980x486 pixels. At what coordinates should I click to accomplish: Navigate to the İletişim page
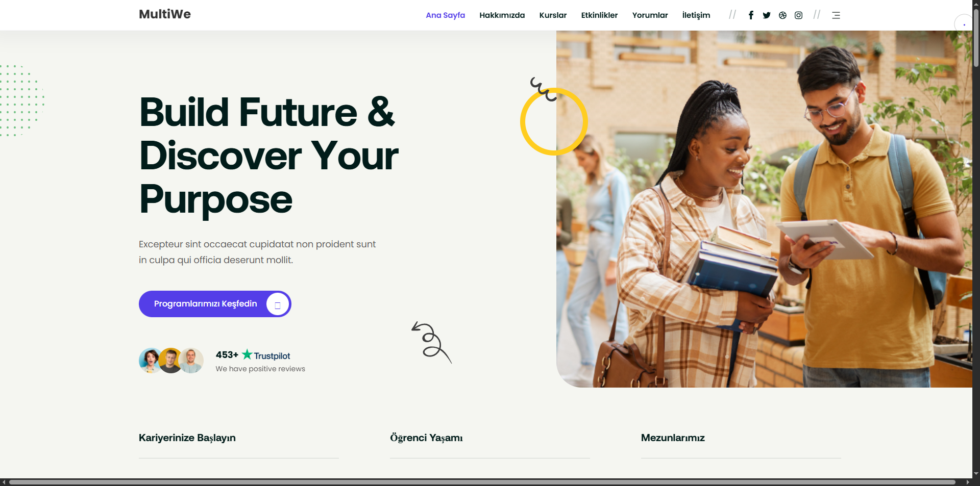[x=696, y=15]
